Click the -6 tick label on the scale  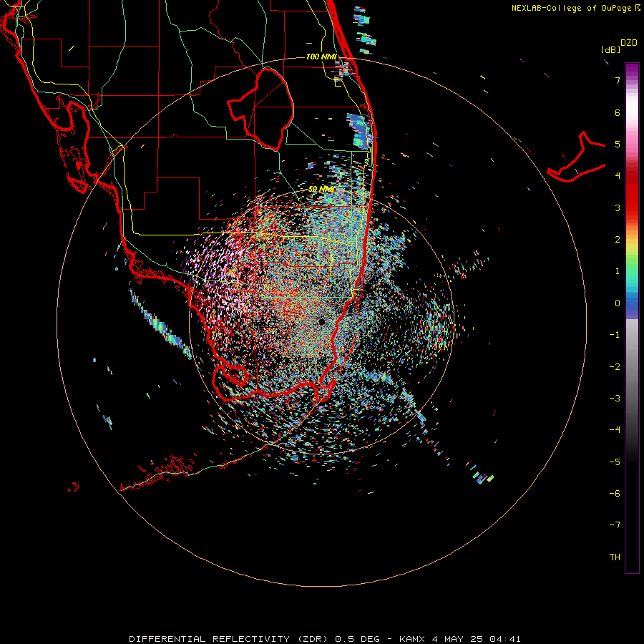click(615, 494)
